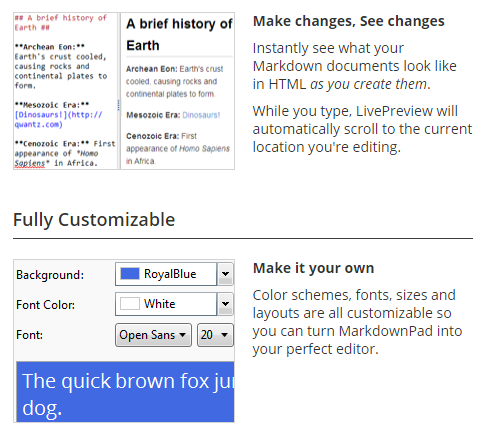Viewport: 488px width, 446px height.
Task: Click the RoyalBlue color swatch
Action: [130, 274]
